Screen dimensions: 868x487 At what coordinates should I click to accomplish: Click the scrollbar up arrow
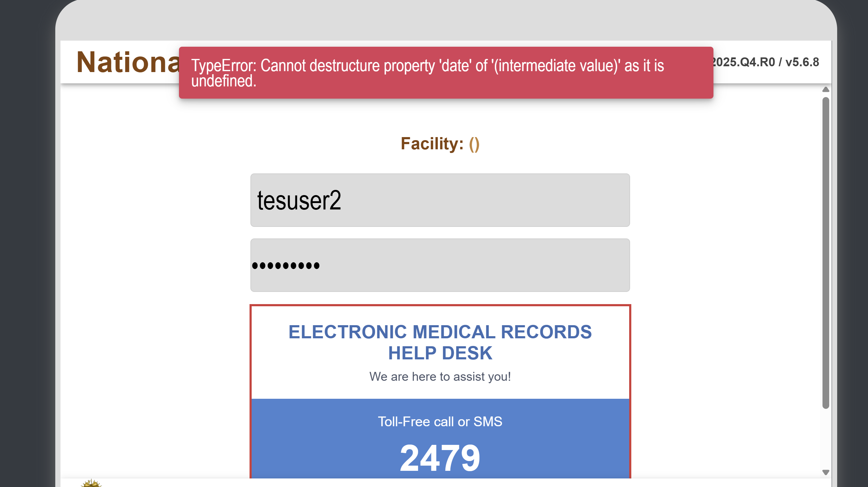(x=826, y=89)
